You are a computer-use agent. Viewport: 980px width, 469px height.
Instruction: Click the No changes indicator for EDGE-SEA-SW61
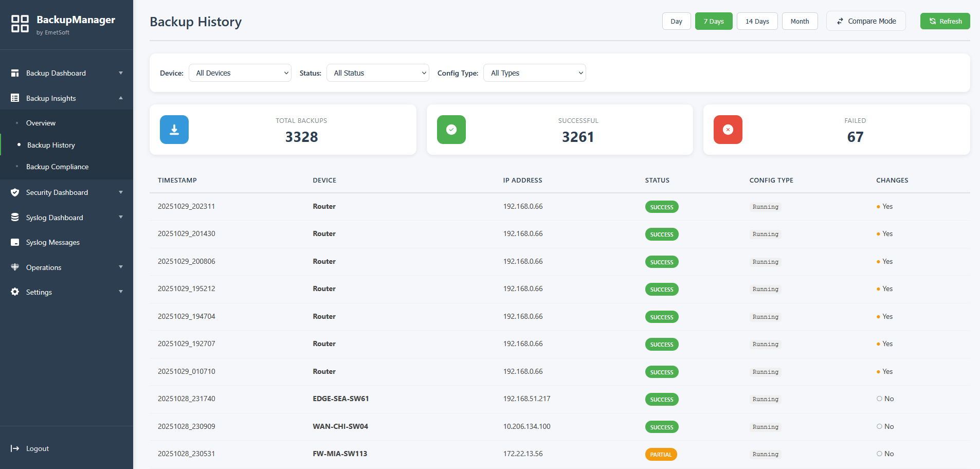point(885,399)
